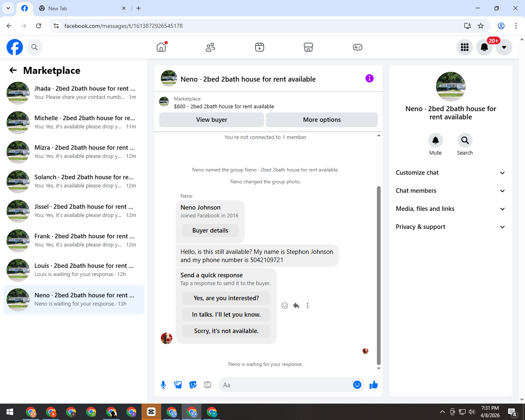525x420 pixels.
Task: Send a voice clip microphone icon
Action: pyautogui.click(x=163, y=385)
